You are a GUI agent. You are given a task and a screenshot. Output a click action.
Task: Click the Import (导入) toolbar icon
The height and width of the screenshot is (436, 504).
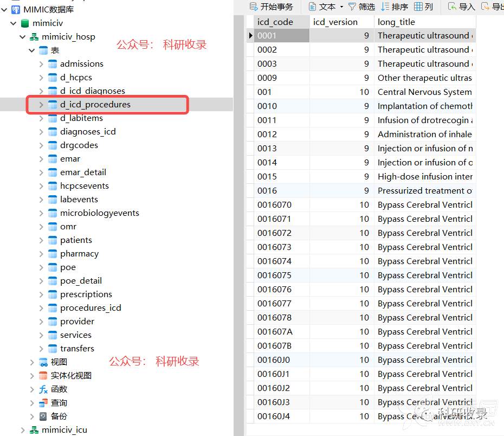coord(452,7)
